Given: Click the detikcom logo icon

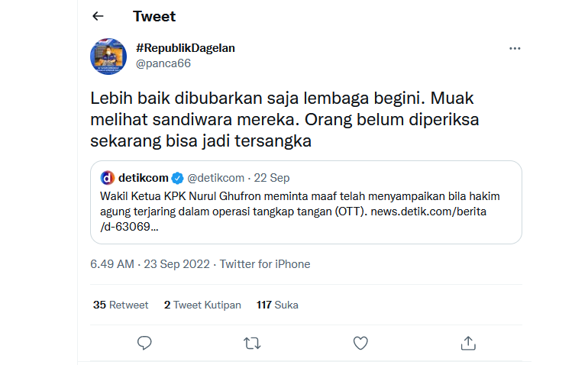Looking at the screenshot, I should (x=108, y=178).
